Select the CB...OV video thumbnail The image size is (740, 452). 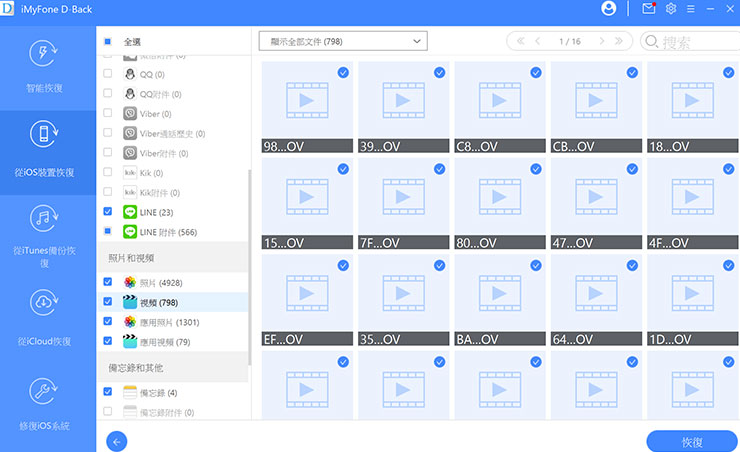[x=596, y=107]
